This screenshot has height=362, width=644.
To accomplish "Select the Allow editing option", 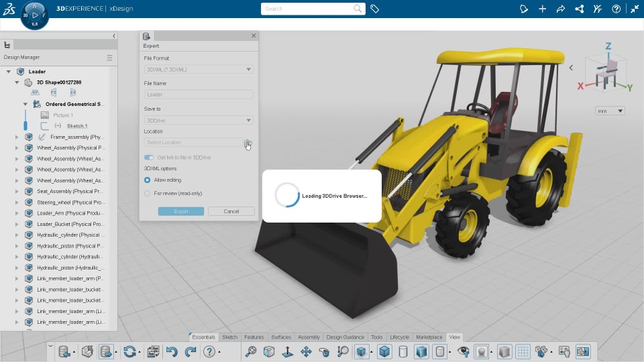I will point(147,180).
